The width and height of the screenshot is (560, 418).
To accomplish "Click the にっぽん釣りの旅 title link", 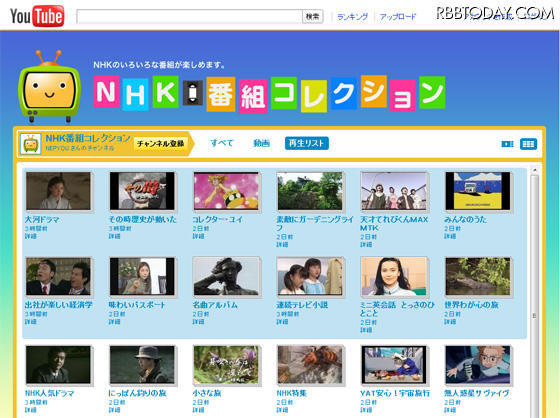I will pyautogui.click(x=138, y=393).
